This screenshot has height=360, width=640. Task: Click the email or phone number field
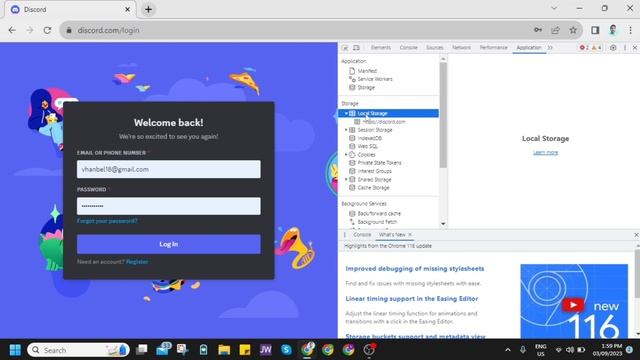click(x=169, y=169)
